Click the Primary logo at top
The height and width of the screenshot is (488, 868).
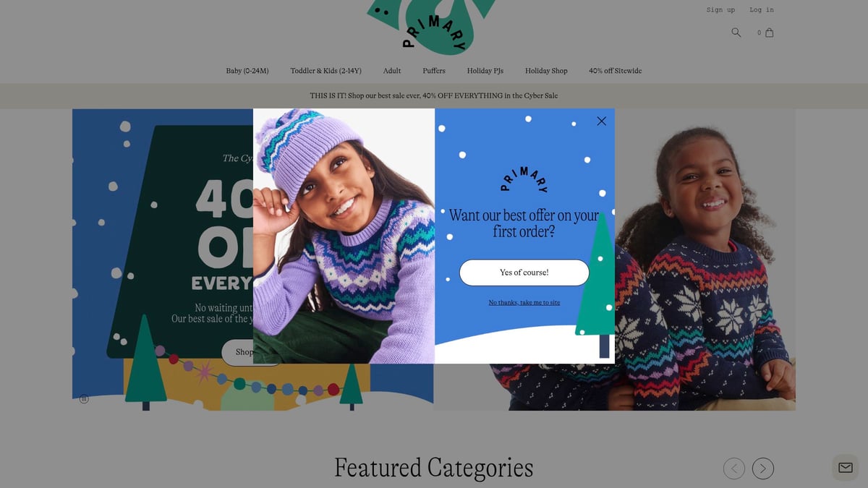point(434,27)
